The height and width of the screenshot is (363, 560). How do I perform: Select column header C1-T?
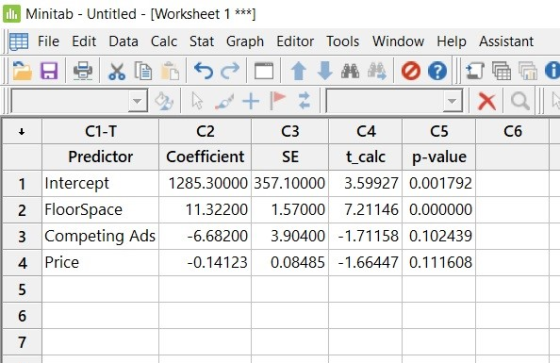[100, 132]
